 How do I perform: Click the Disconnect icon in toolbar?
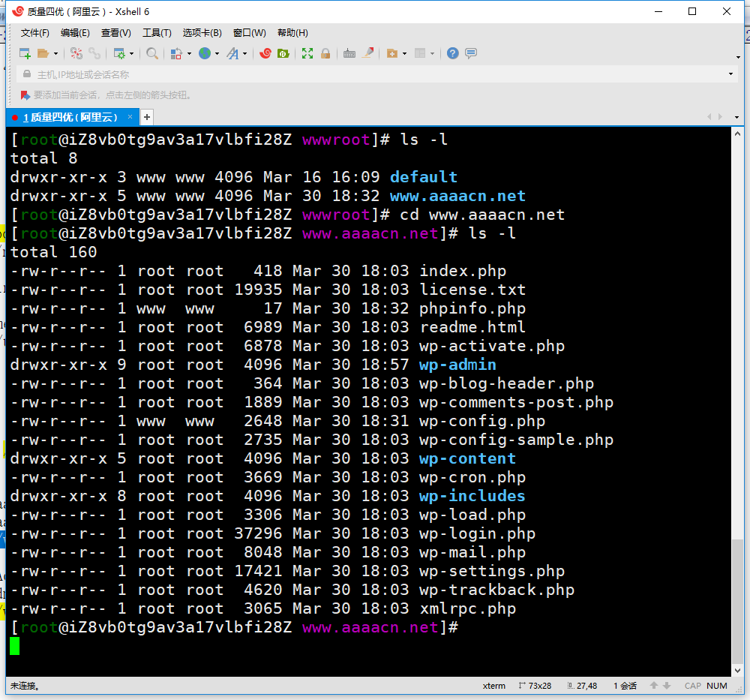pos(94,53)
